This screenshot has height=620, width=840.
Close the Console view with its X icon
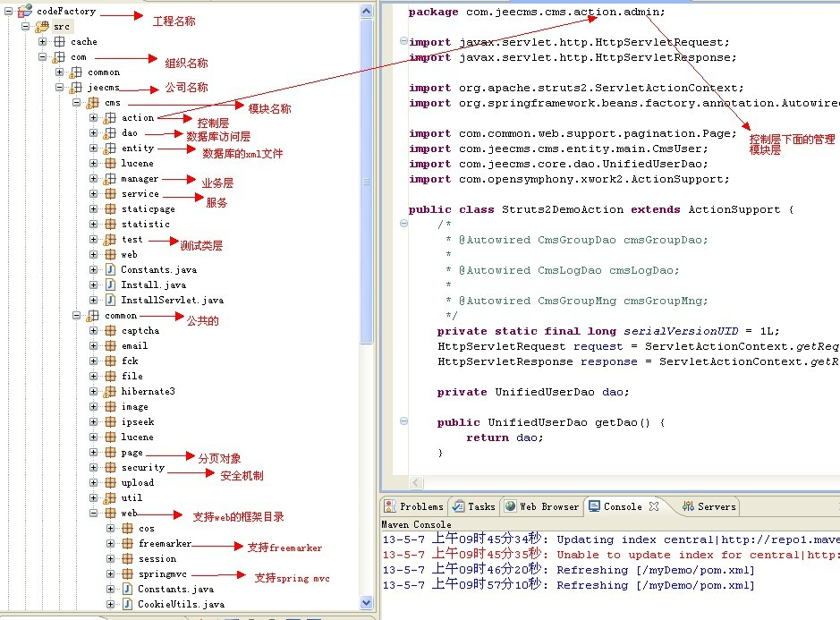coord(654,506)
